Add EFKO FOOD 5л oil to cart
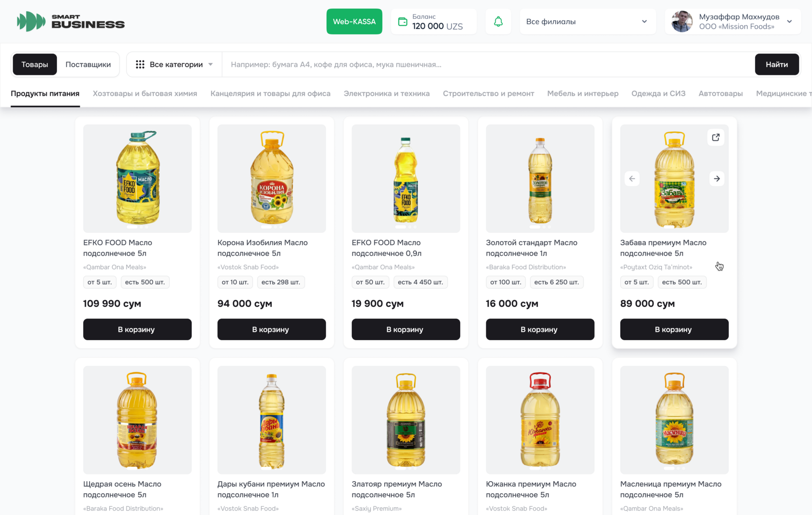 [137, 329]
